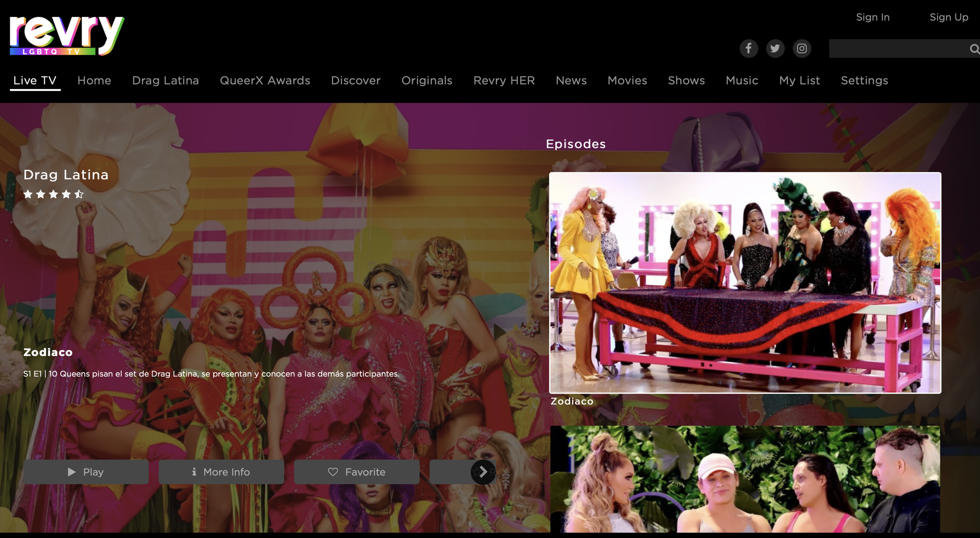Open the QueerX Awards section
The height and width of the screenshot is (538, 980).
point(265,80)
